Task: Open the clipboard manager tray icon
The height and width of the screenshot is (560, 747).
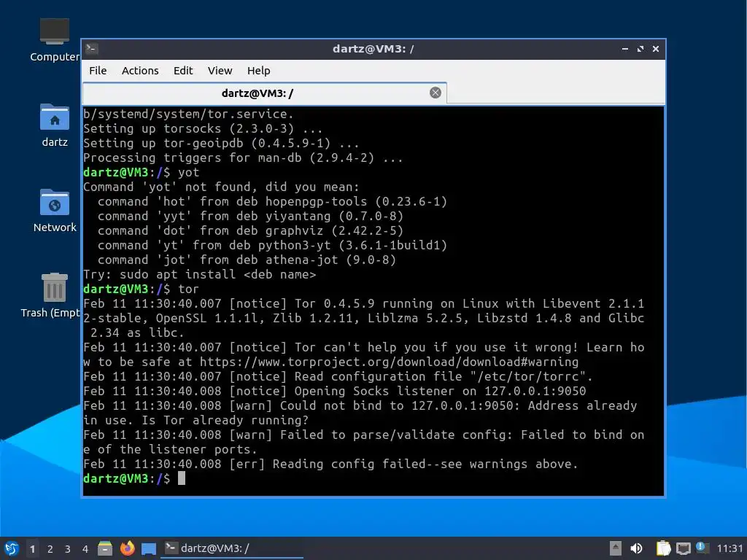Action: (x=663, y=548)
